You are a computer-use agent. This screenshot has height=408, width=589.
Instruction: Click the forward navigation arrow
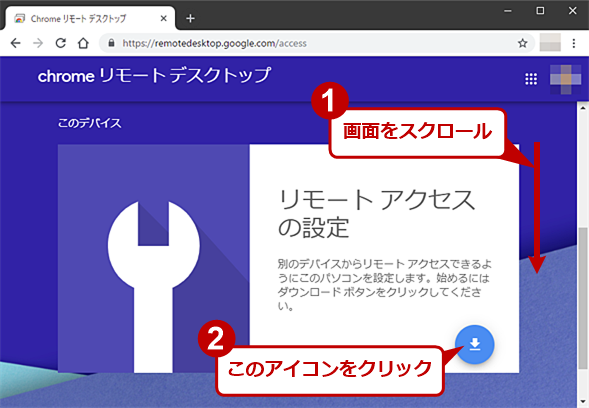38,43
